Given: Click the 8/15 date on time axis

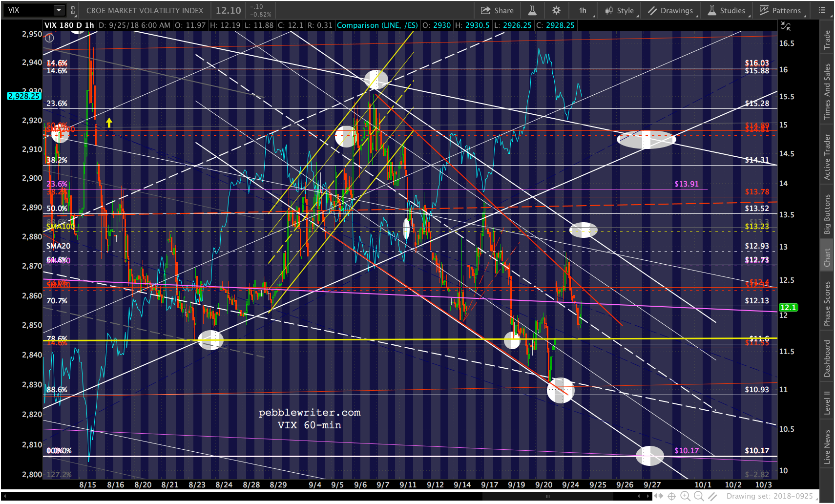Looking at the screenshot, I should 88,485.
